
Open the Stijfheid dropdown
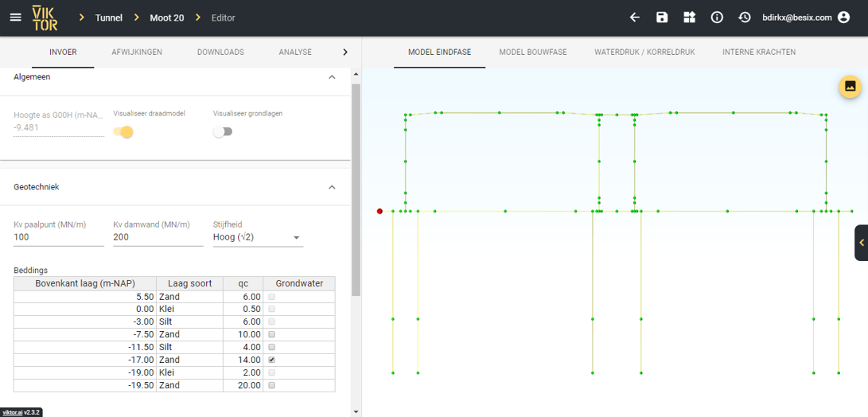257,237
